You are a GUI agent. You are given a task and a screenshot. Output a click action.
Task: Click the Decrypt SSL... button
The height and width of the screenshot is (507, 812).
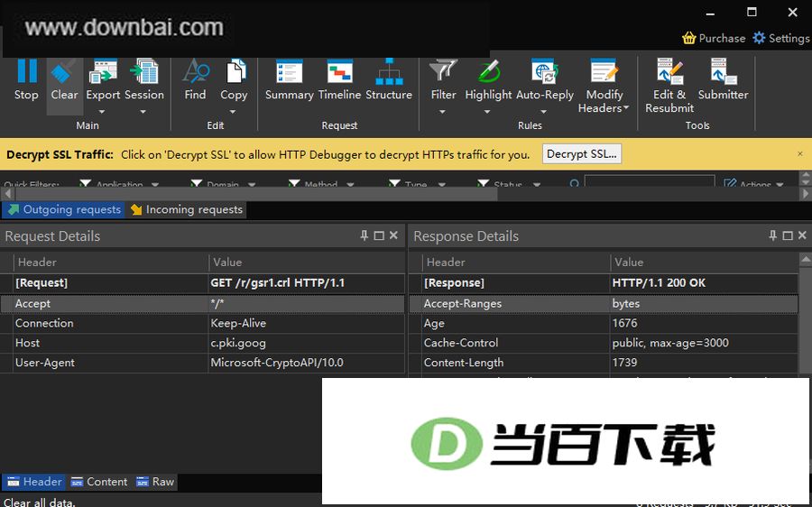[582, 154]
